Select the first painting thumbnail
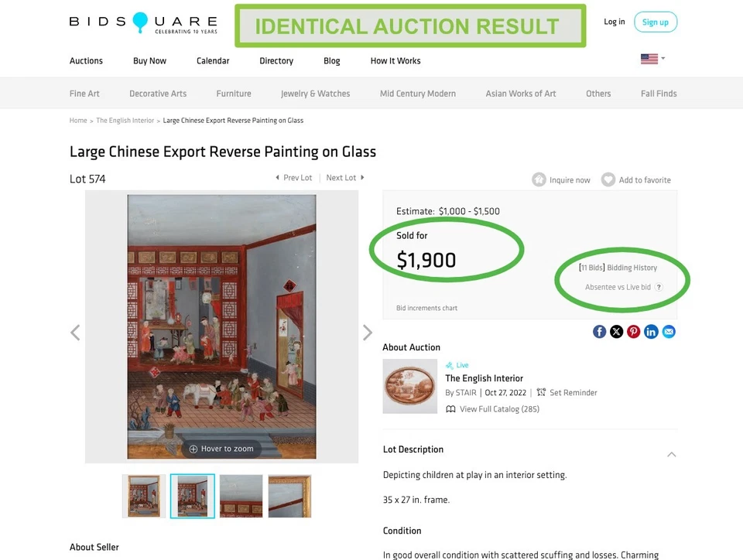This screenshot has width=743, height=560. 144,496
